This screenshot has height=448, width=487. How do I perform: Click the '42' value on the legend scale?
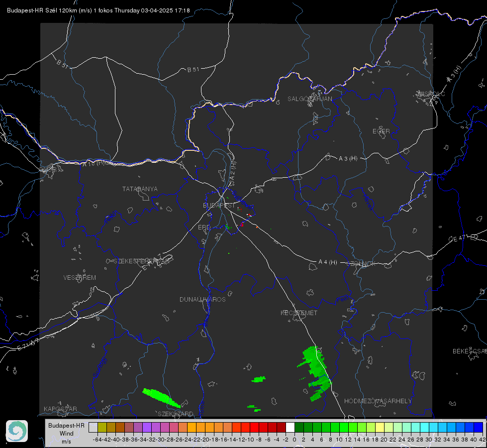[x=482, y=440]
